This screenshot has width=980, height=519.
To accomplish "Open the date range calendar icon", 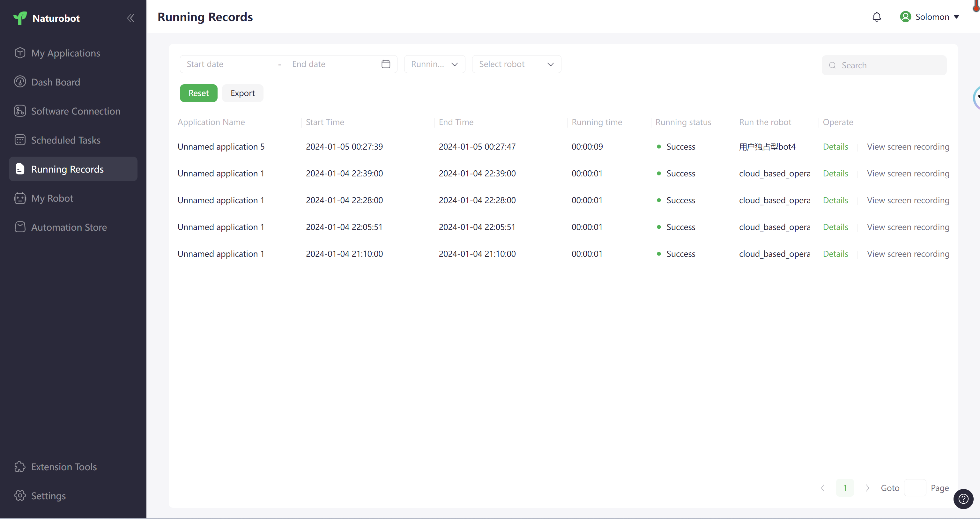I will click(385, 64).
